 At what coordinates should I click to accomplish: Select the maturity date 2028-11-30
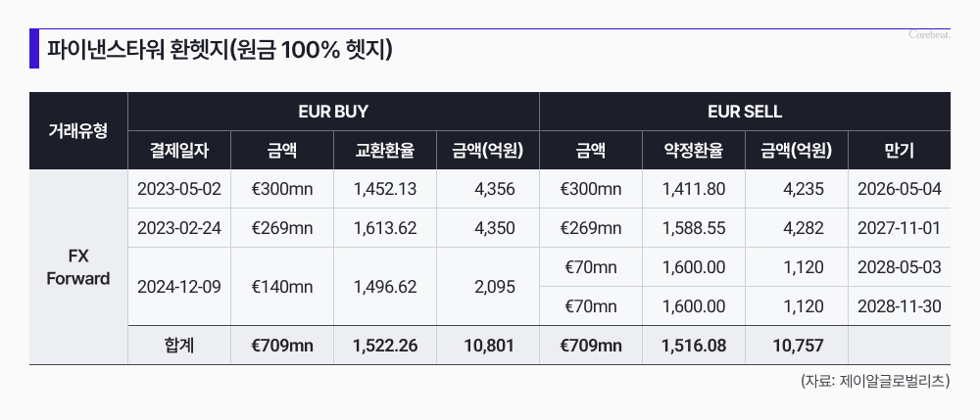tap(899, 306)
